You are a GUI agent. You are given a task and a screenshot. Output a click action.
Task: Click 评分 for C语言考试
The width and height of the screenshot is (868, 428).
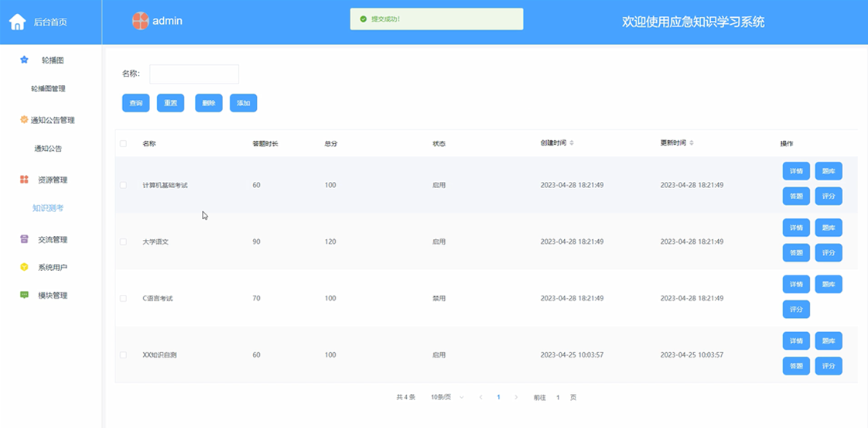(796, 309)
